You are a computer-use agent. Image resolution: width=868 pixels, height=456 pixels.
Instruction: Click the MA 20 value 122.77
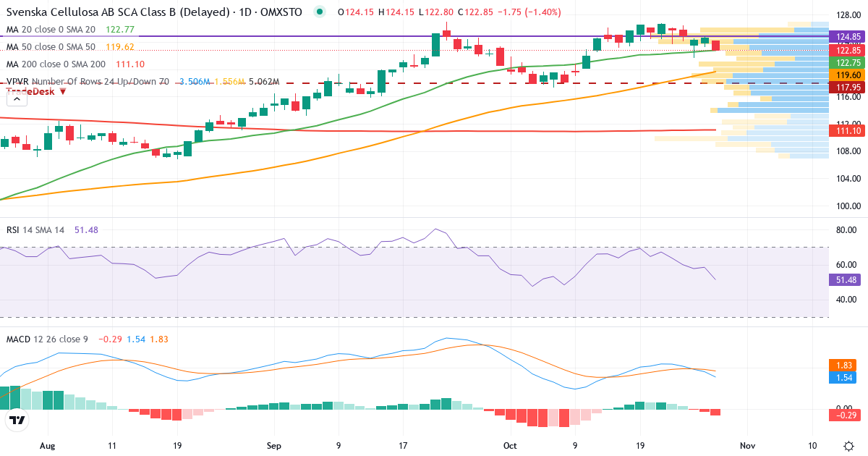(121, 30)
